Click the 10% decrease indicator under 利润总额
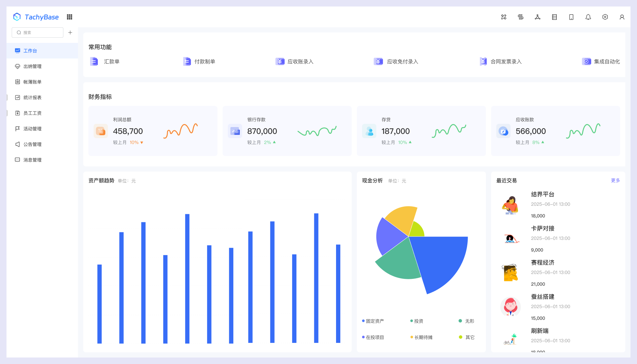Screen dimensions: 637x364 (136, 142)
